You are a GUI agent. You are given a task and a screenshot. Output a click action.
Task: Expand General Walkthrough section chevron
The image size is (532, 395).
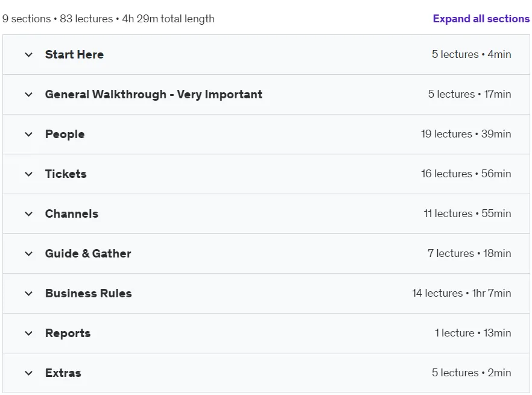tap(29, 94)
